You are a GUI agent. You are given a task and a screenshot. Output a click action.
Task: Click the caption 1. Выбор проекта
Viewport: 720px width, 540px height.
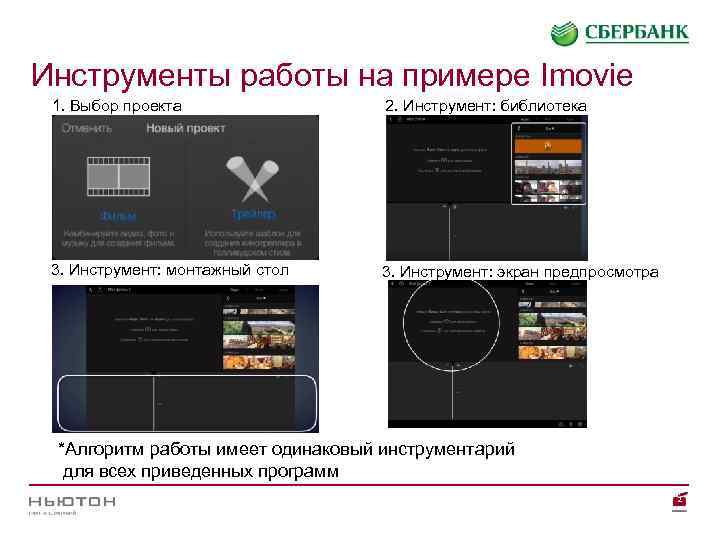click(117, 106)
